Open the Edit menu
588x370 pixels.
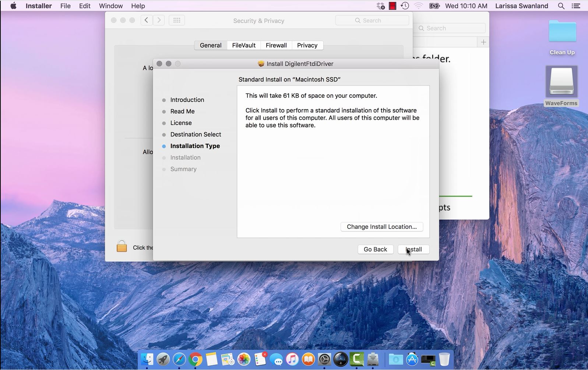click(x=85, y=6)
